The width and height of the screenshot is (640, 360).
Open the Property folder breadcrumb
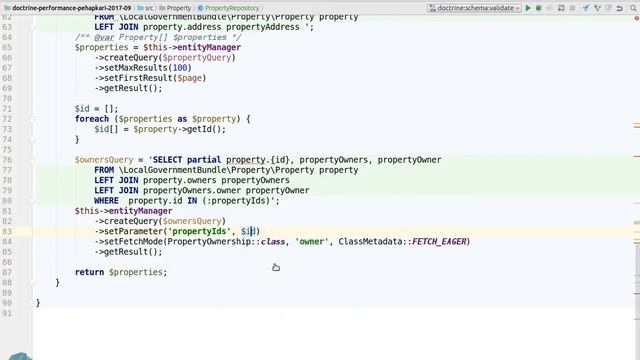coord(175,8)
